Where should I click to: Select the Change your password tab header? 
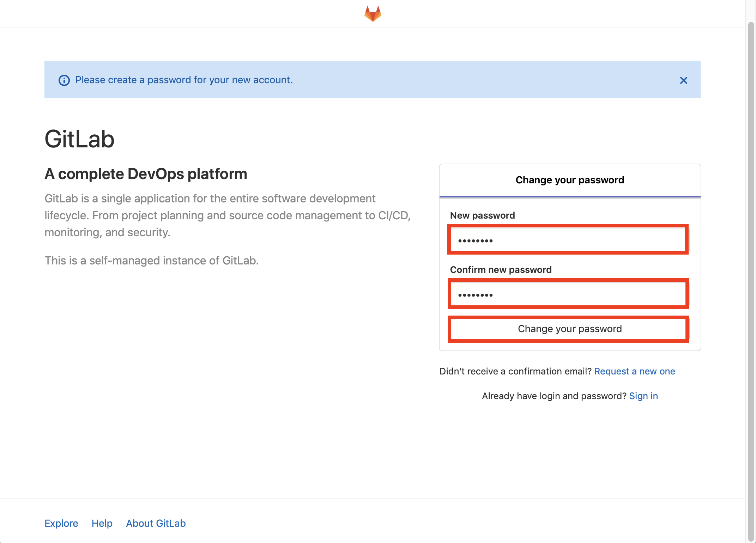570,180
